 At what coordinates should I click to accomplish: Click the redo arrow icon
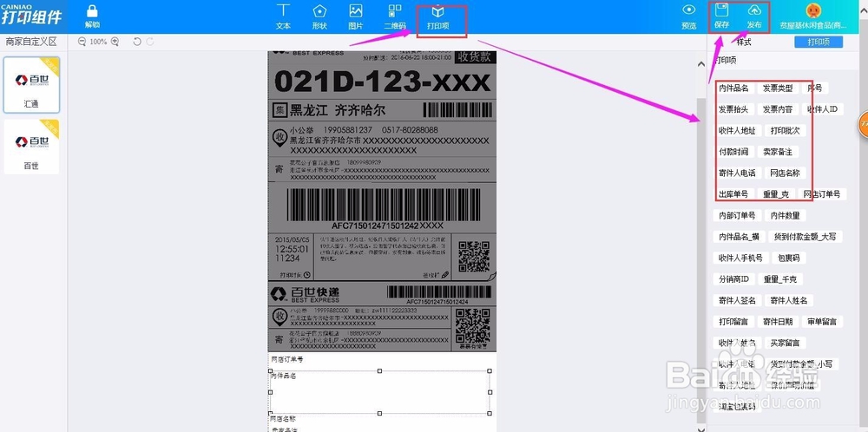[149, 42]
